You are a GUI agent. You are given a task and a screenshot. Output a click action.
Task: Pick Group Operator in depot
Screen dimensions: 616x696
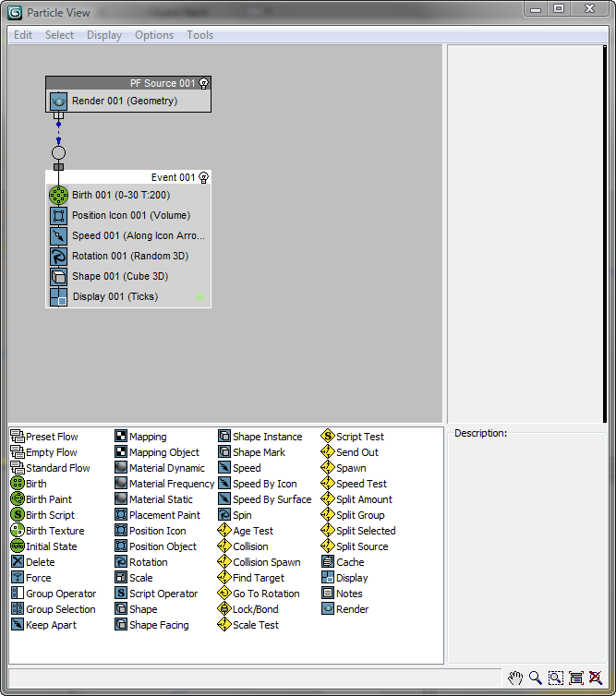pyautogui.click(x=54, y=594)
